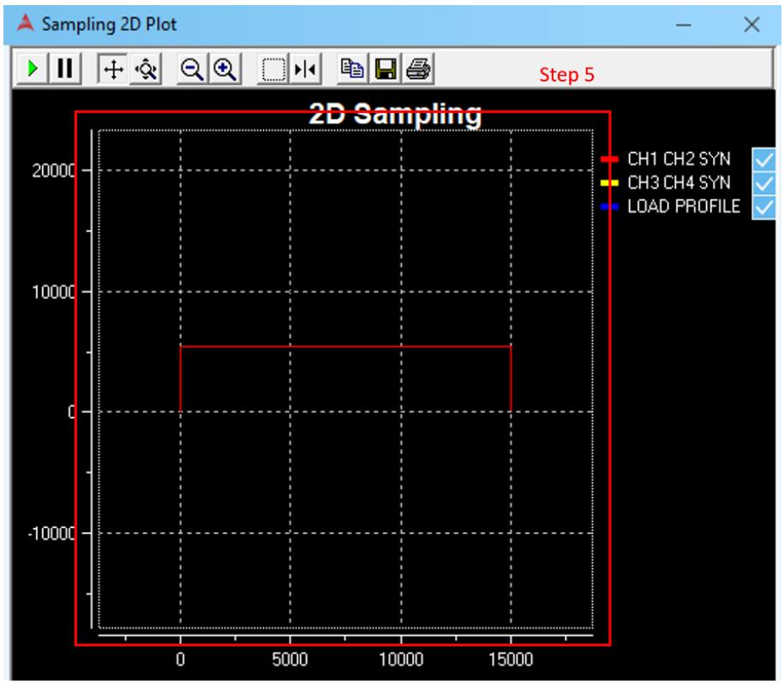The image size is (784, 684).
Task: Click the yellow CH3 CH4 SYN legend swatch
Action: click(x=609, y=183)
